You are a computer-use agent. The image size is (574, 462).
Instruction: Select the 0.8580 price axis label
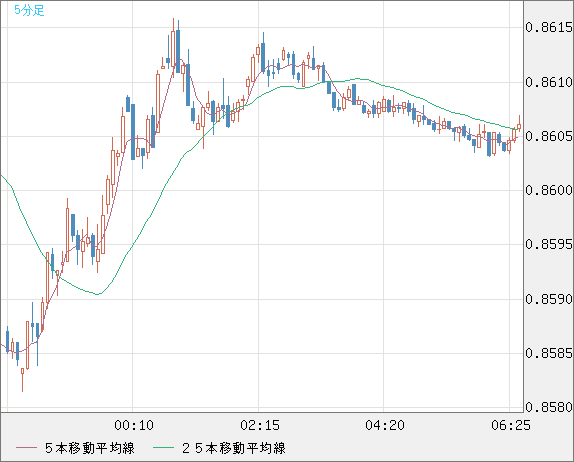click(549, 407)
